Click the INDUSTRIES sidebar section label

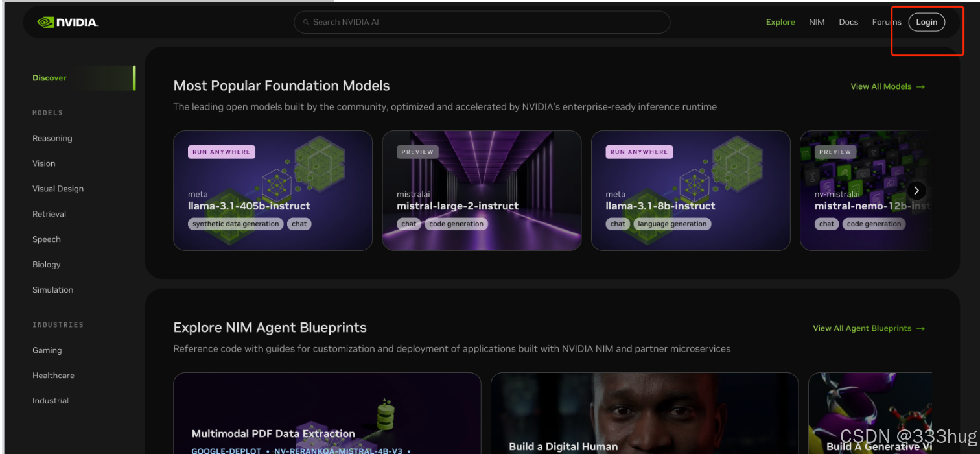(x=58, y=325)
